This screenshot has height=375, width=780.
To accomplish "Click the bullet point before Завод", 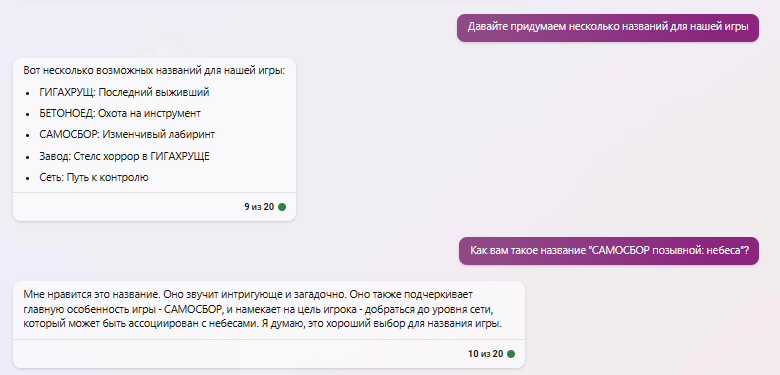I will point(27,157).
